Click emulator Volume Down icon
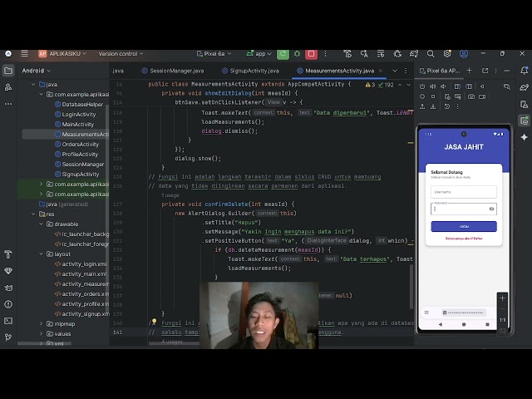Viewport: 532px width, 399px height. [443, 86]
